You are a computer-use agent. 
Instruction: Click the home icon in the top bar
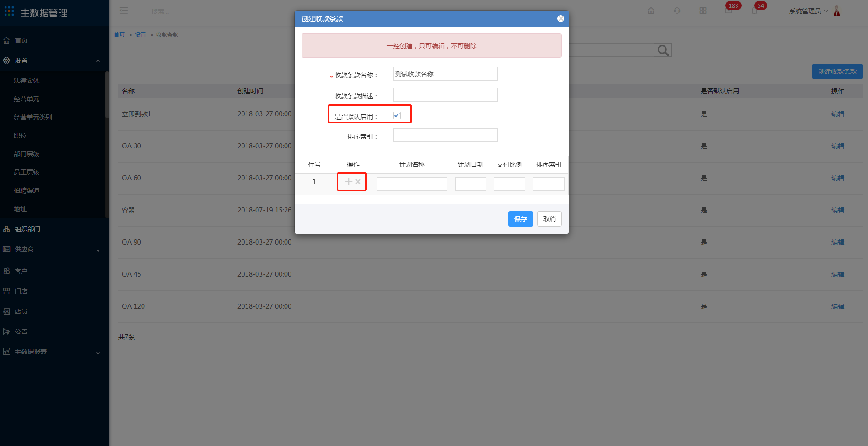651,11
